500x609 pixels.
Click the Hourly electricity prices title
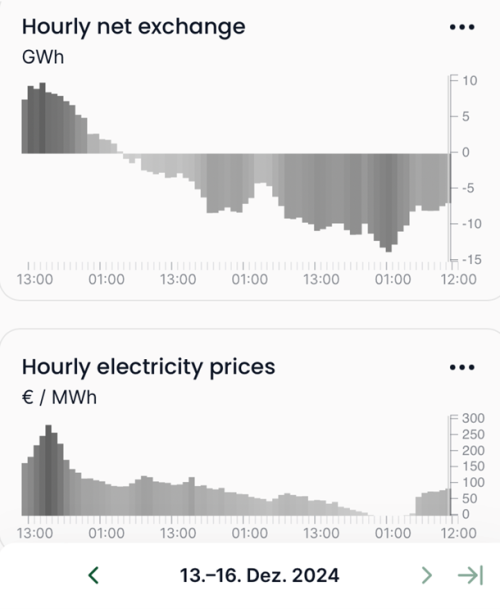148,367
